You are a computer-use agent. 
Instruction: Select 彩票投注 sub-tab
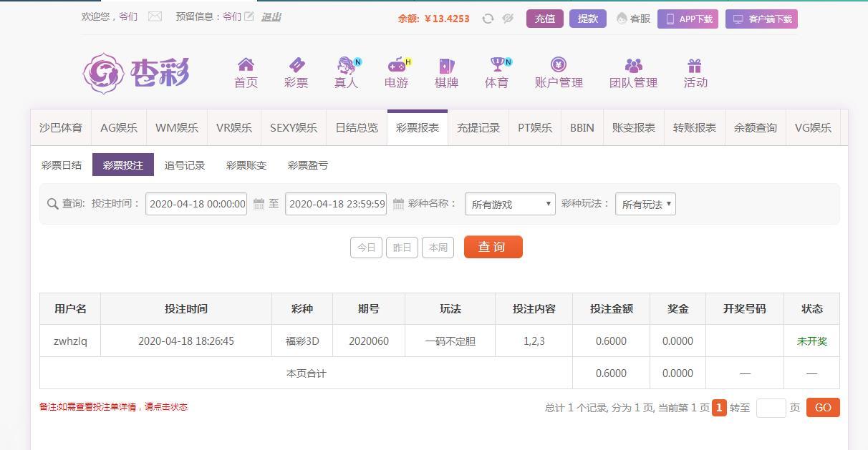tap(123, 165)
